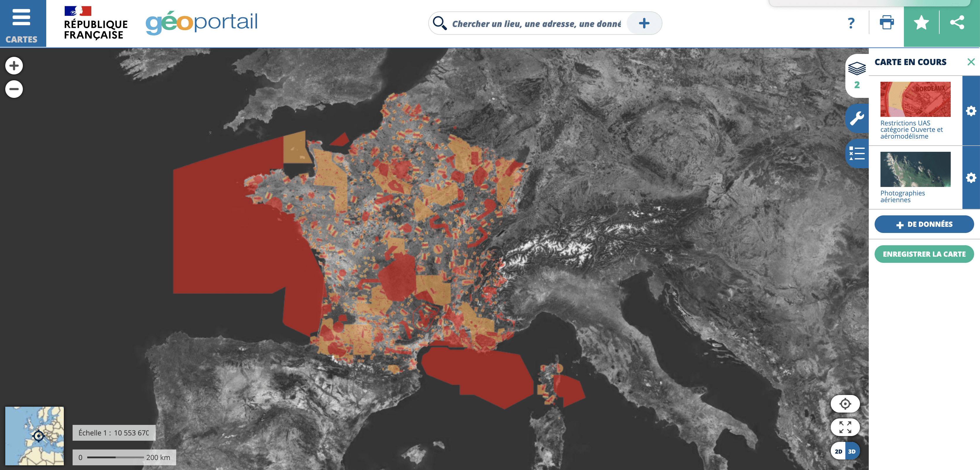Viewport: 980px width, 470px height.
Task: Click the République Française logo
Action: [95, 23]
